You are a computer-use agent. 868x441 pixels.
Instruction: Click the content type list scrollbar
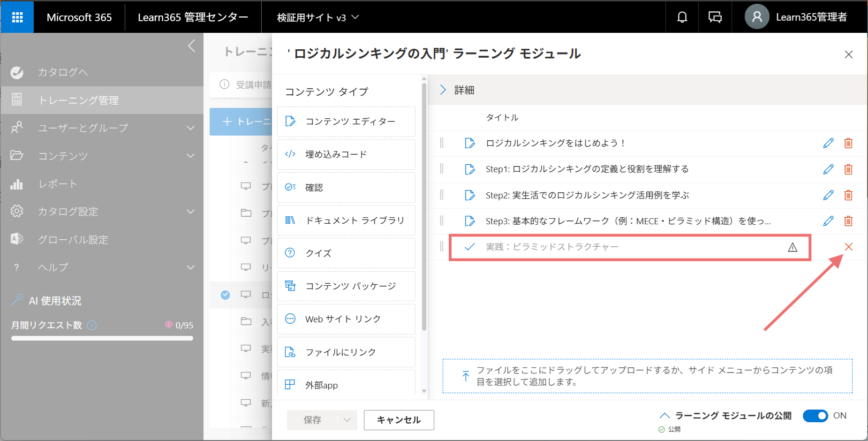coord(424,206)
